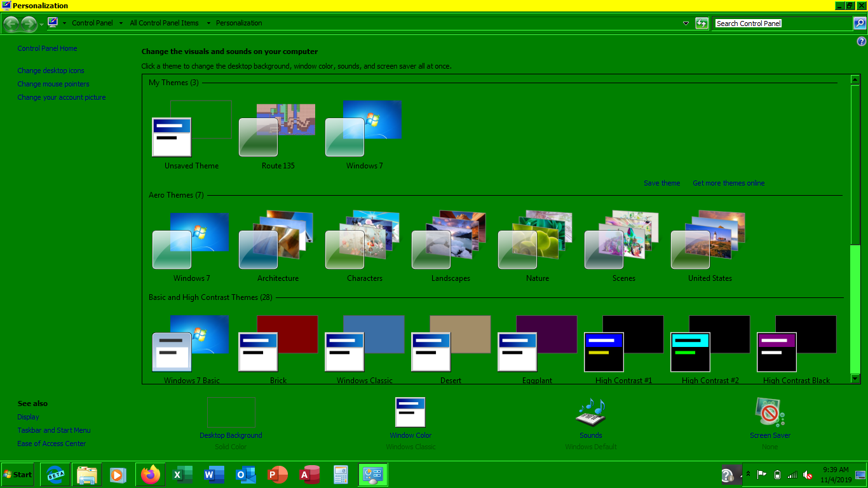Go to Control Panel Home
Screen dimensions: 868x488
47,48
